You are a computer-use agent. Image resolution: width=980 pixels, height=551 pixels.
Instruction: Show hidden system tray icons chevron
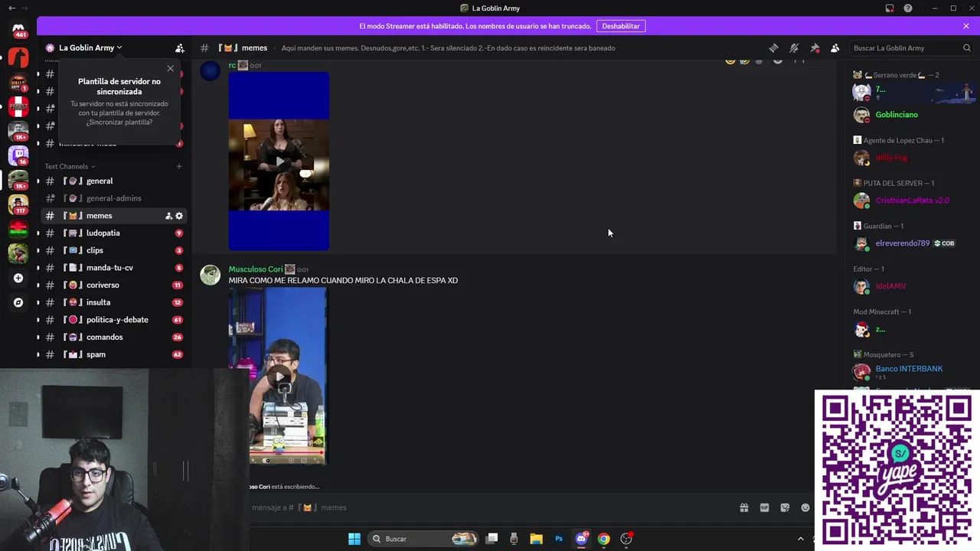coord(802,539)
